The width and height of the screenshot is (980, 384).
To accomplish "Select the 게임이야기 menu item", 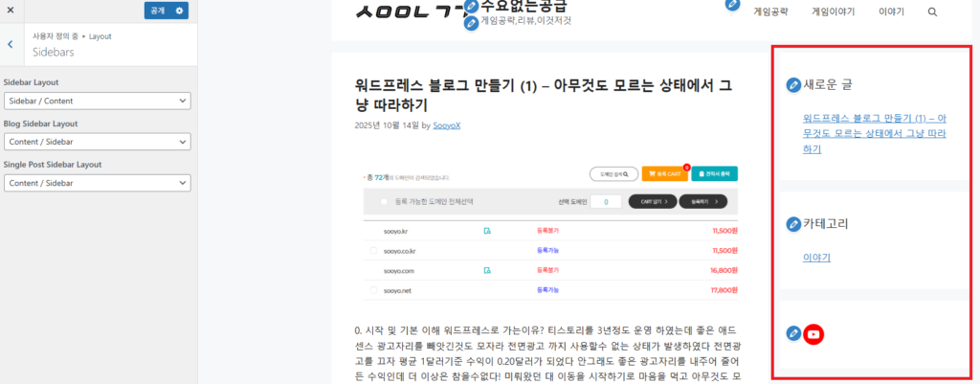I will click(x=832, y=12).
